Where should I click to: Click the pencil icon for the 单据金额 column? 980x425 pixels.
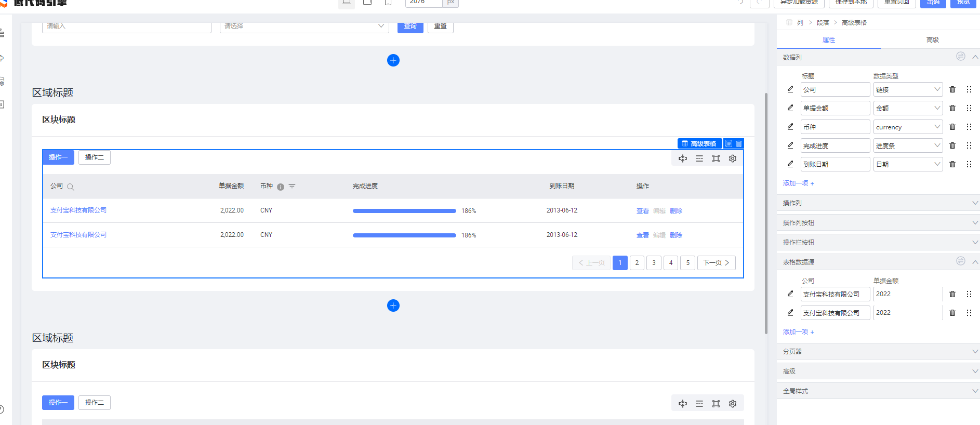tap(790, 108)
